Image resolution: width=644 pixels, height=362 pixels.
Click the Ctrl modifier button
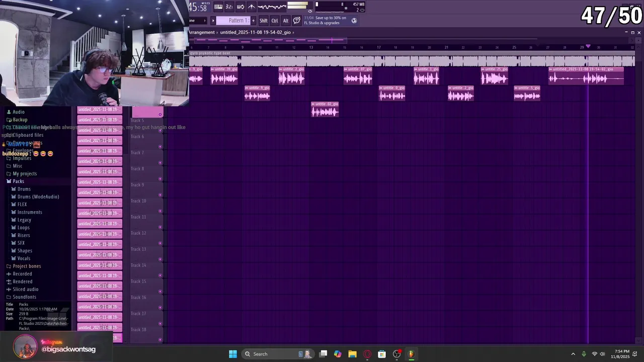(275, 21)
